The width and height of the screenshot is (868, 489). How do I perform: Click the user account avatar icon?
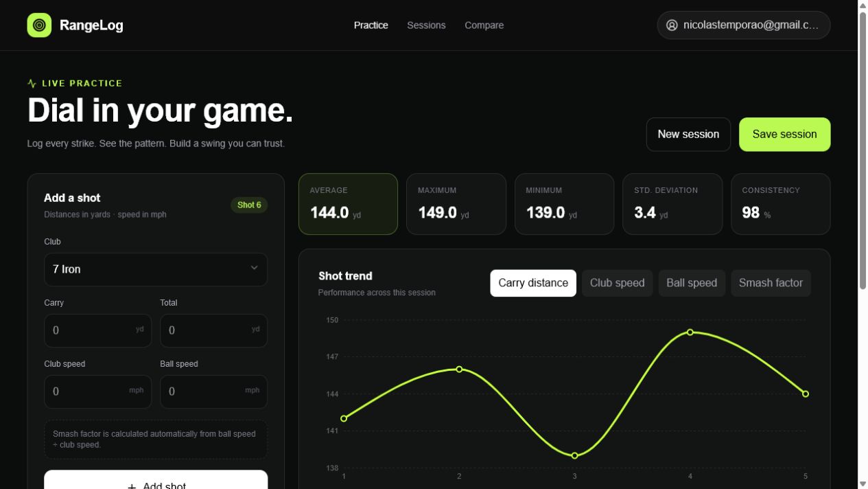pos(672,25)
